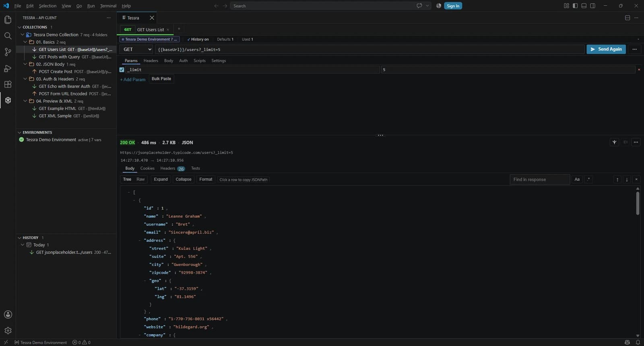Collapse the 02. JSON Body folder
The height and width of the screenshot is (346, 644).
pyautogui.click(x=25, y=64)
